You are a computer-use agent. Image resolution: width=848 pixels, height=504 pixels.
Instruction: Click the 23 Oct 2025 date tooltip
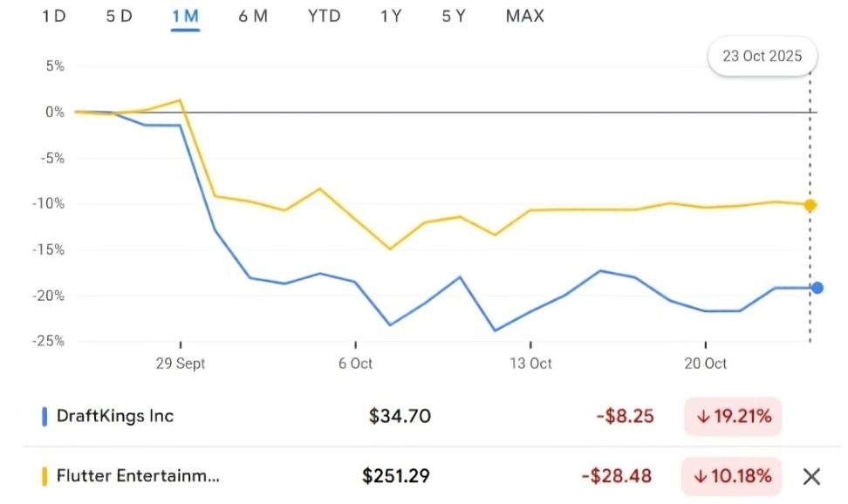click(x=763, y=57)
